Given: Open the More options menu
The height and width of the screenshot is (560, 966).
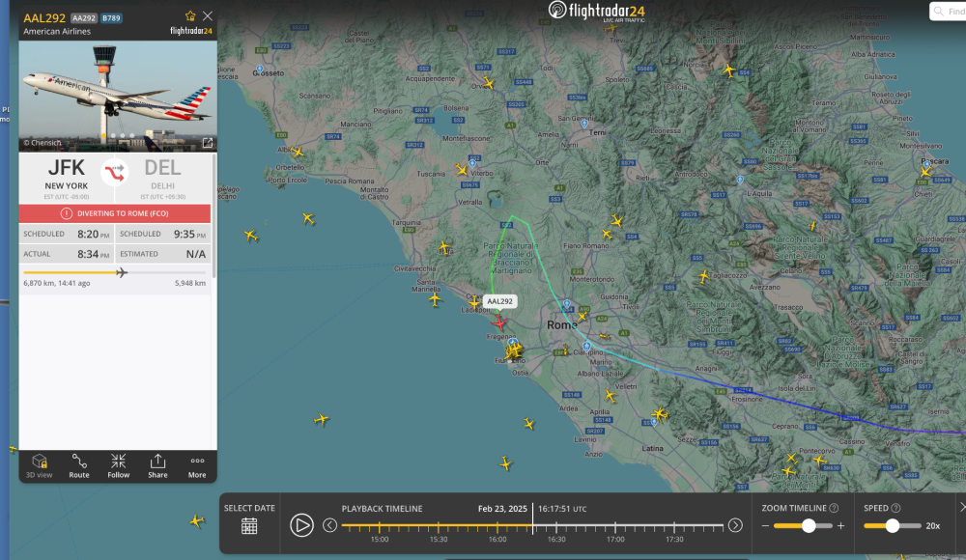Looking at the screenshot, I should [x=197, y=464].
